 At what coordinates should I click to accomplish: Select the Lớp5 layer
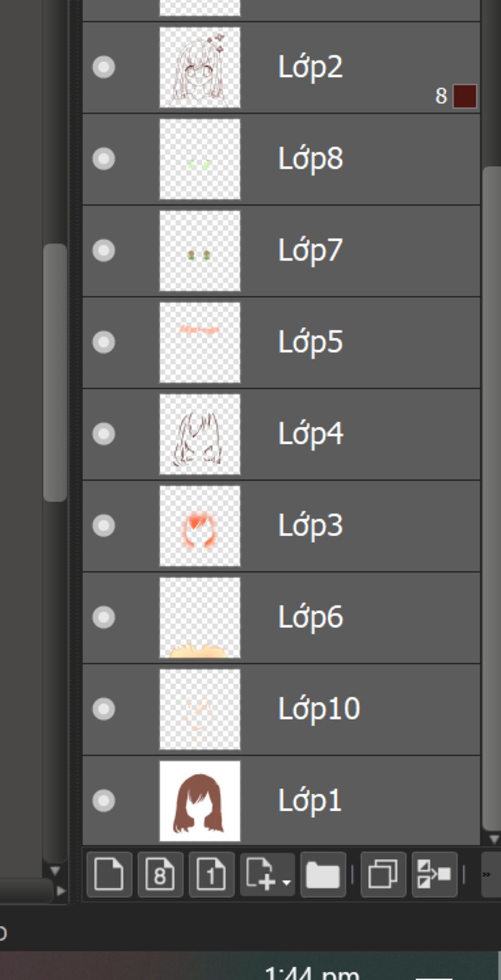[x=281, y=342]
